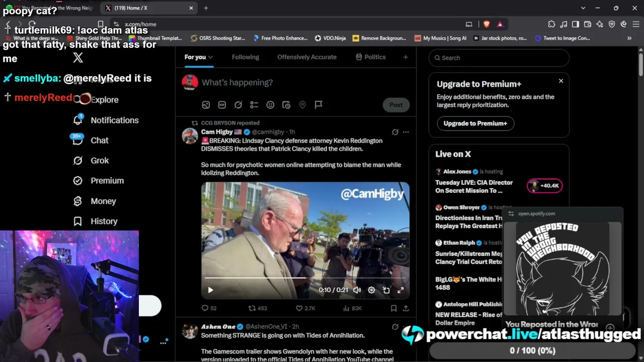Viewport: 644px width, 362px height.
Task: Switch to the Politics tab
Action: (370, 57)
